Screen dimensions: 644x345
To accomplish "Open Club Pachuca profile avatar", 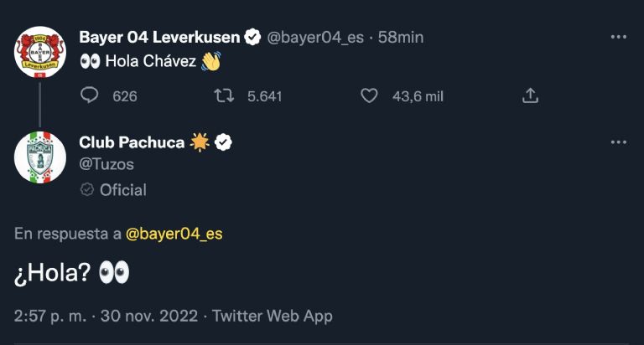I will [x=40, y=157].
